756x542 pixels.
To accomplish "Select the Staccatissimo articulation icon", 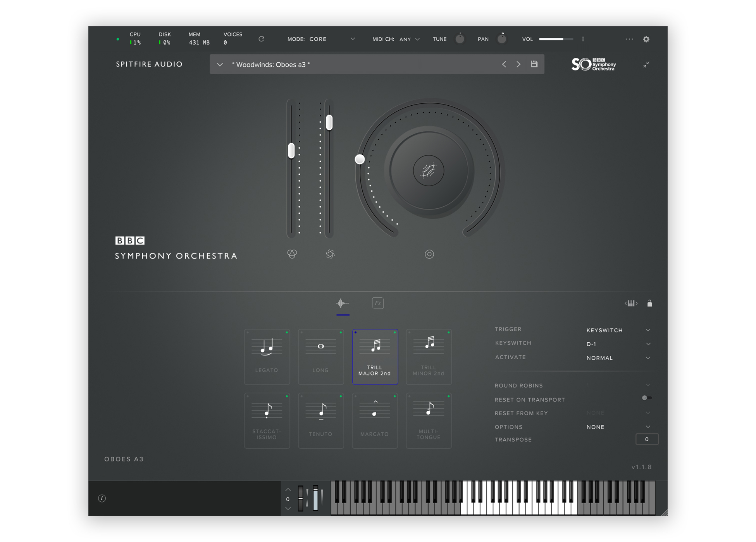I will coord(267,420).
